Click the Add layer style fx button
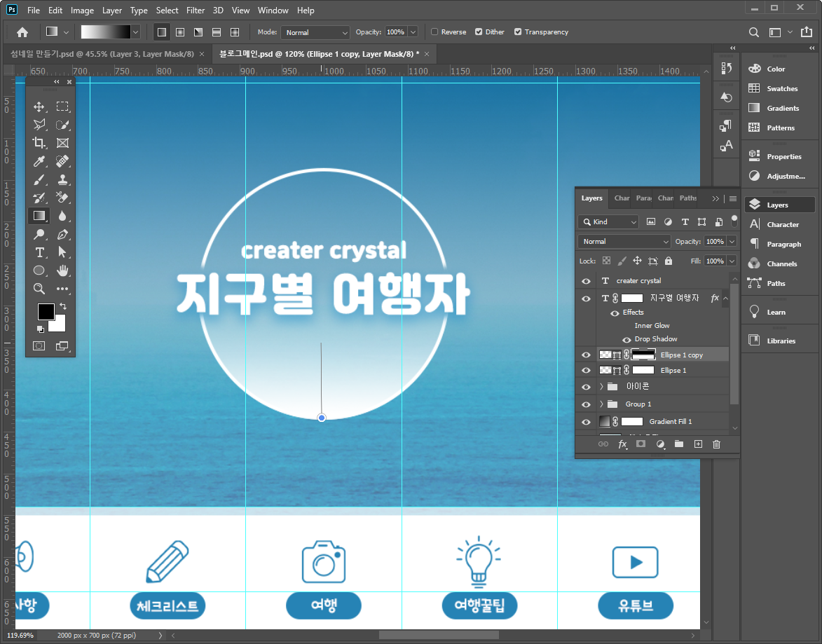The height and width of the screenshot is (644, 822). [622, 444]
